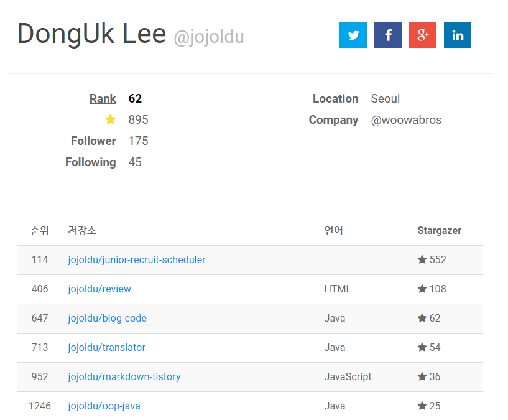Image resolution: width=508 pixels, height=420 pixels.
Task: Open the jojoldu/oop-java repository
Action: coord(104,406)
